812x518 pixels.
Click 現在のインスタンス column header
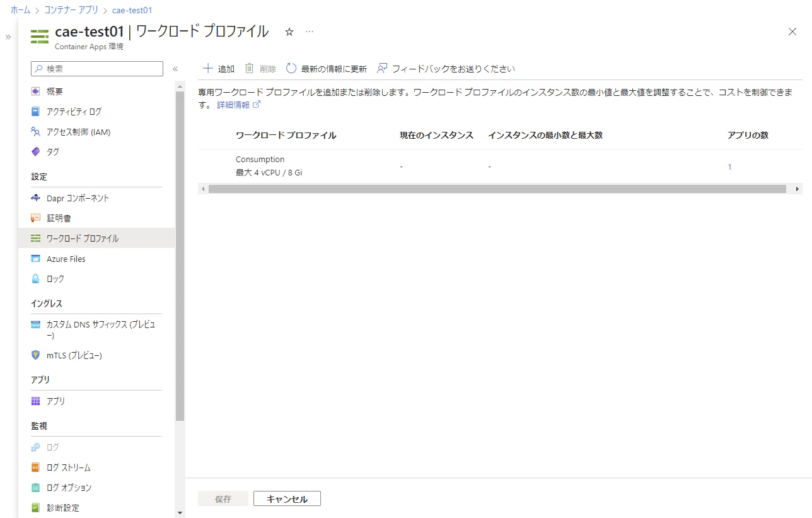(436, 135)
